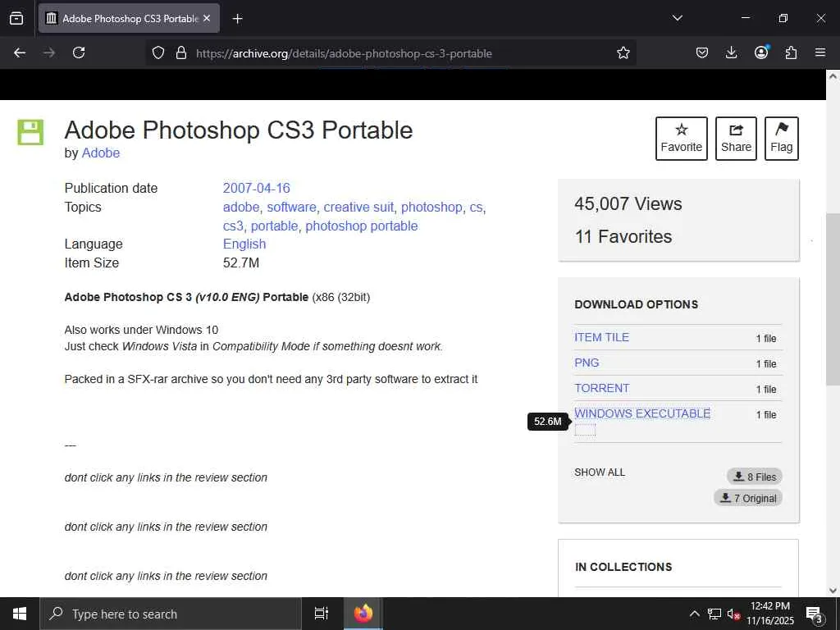This screenshot has width=840, height=630.
Task: Go forward to the next page
Action: (x=49, y=52)
